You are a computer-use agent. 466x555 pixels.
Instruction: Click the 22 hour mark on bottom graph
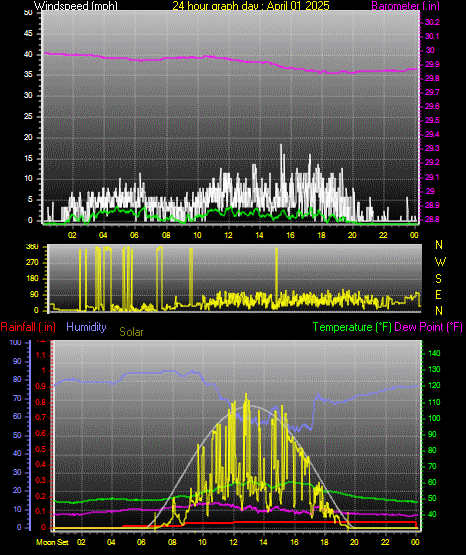click(x=385, y=542)
